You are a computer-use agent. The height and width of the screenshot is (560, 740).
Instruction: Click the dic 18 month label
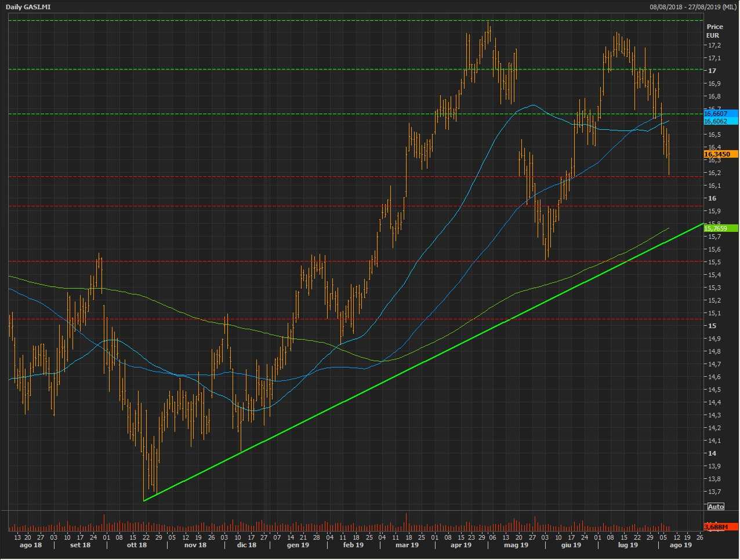point(246,545)
